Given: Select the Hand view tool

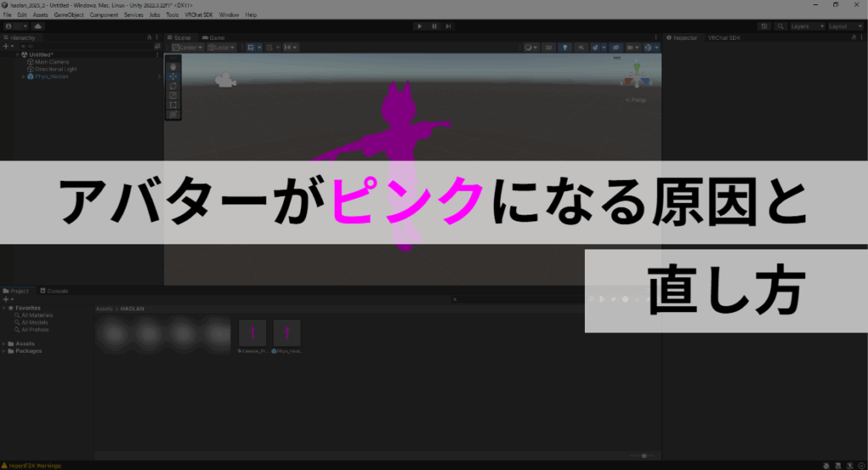Looking at the screenshot, I should [x=173, y=67].
